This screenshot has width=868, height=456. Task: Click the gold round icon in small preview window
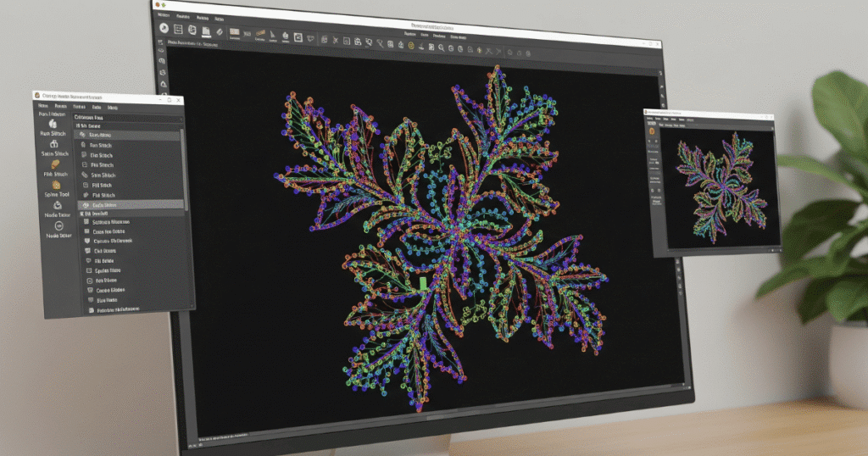pos(652,131)
